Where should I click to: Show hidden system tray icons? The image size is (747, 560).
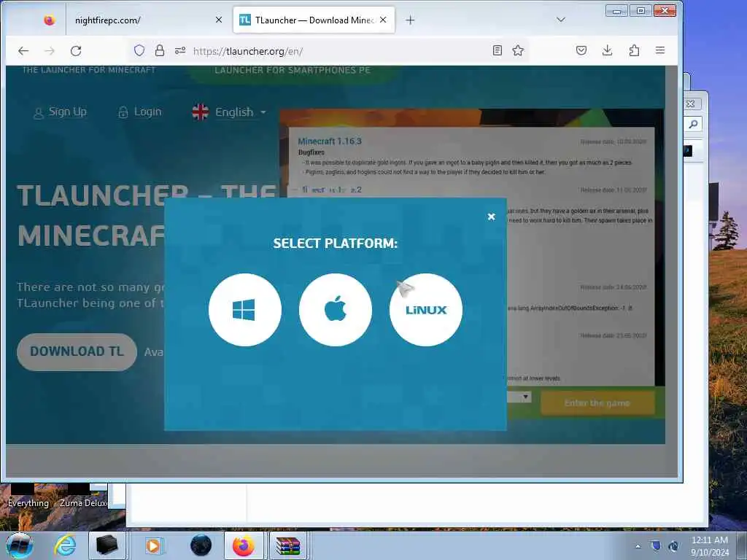[x=638, y=546]
